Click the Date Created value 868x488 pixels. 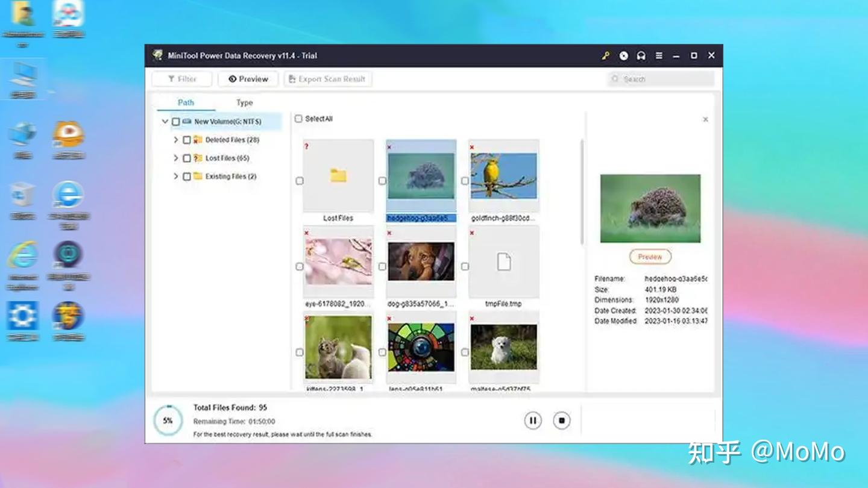pos(676,311)
